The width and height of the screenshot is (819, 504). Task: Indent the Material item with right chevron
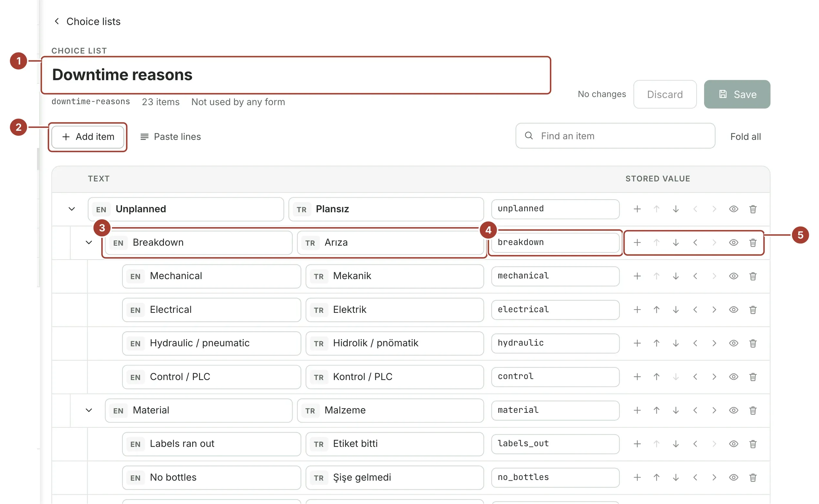pyautogui.click(x=714, y=410)
